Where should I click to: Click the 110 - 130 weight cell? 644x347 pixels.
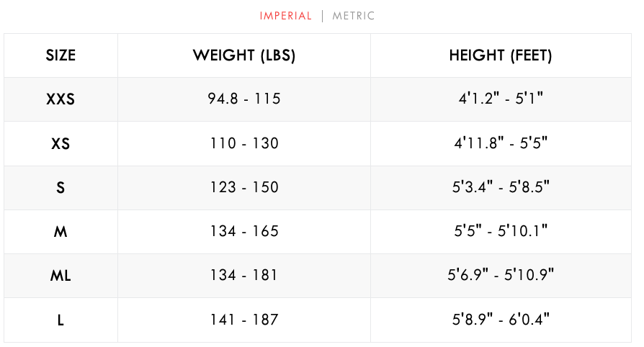pos(244,143)
